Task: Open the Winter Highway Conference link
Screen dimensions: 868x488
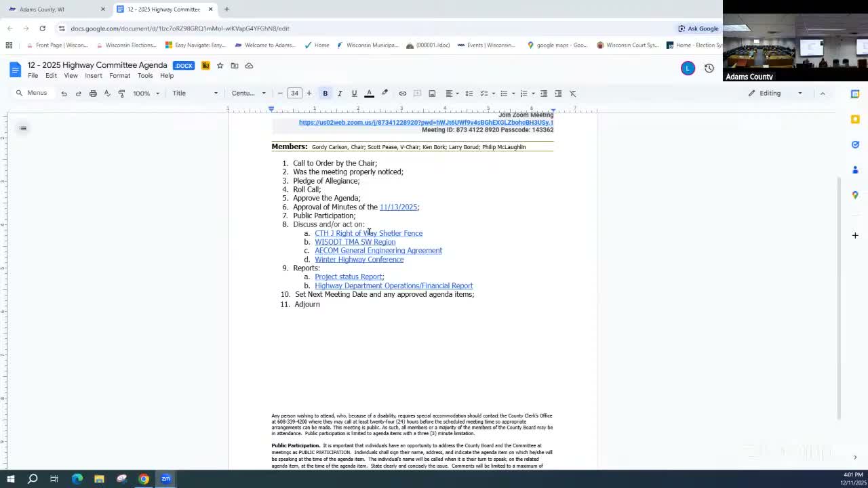Action: (x=359, y=260)
